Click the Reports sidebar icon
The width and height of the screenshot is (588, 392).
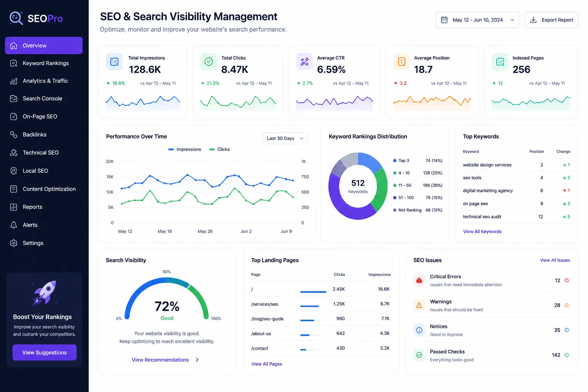[14, 207]
